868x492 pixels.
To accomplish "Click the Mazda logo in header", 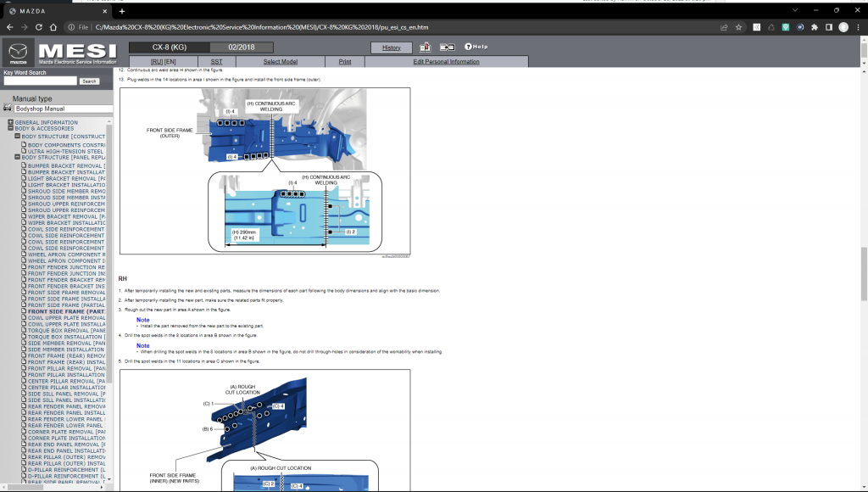I will point(19,53).
